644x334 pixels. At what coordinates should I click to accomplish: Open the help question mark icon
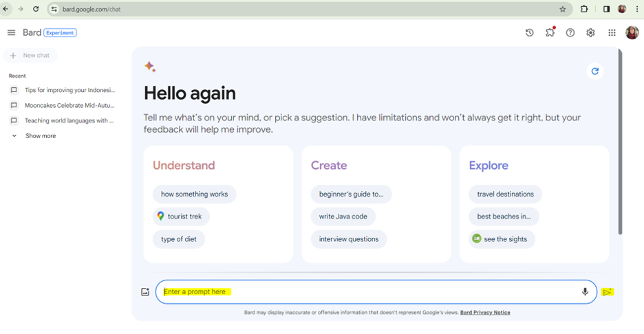570,33
